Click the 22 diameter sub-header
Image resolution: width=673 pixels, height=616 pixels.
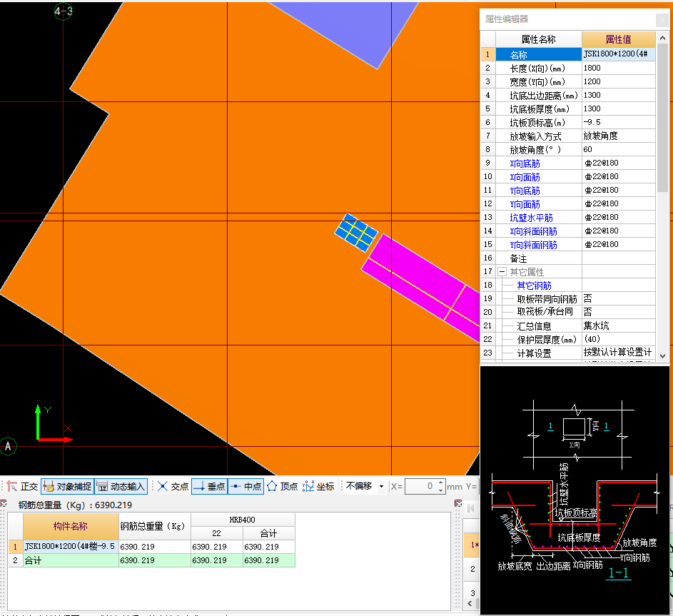[x=216, y=533]
